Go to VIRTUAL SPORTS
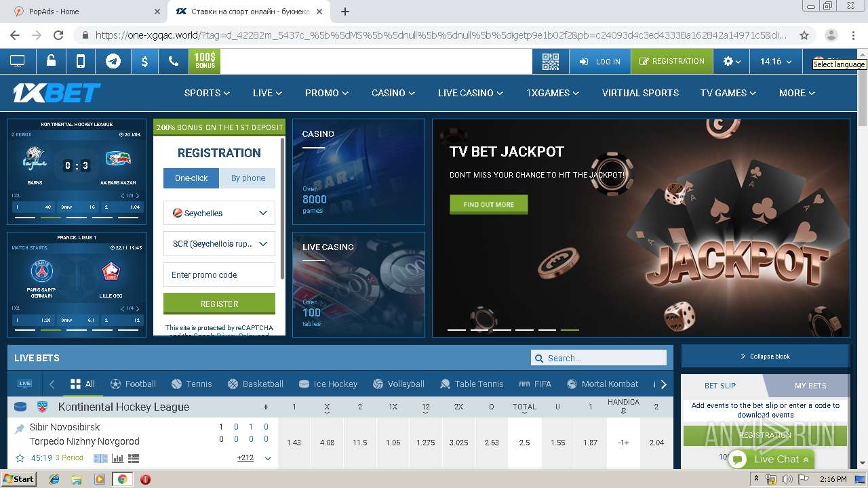 click(x=640, y=93)
